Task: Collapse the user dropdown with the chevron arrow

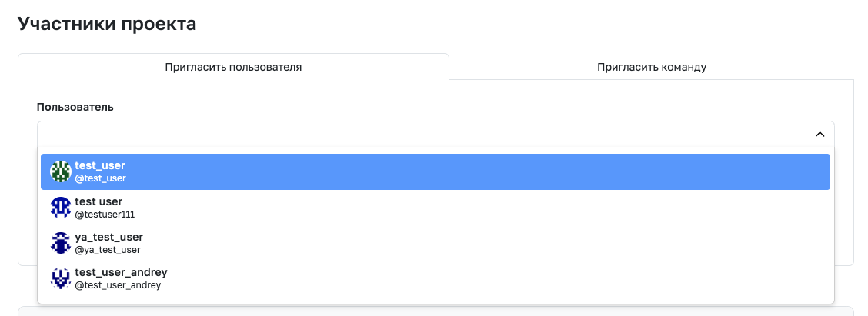Action: (820, 135)
